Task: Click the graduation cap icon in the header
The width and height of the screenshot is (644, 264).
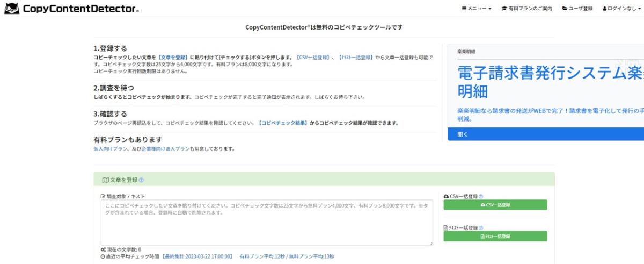Action: [504, 9]
